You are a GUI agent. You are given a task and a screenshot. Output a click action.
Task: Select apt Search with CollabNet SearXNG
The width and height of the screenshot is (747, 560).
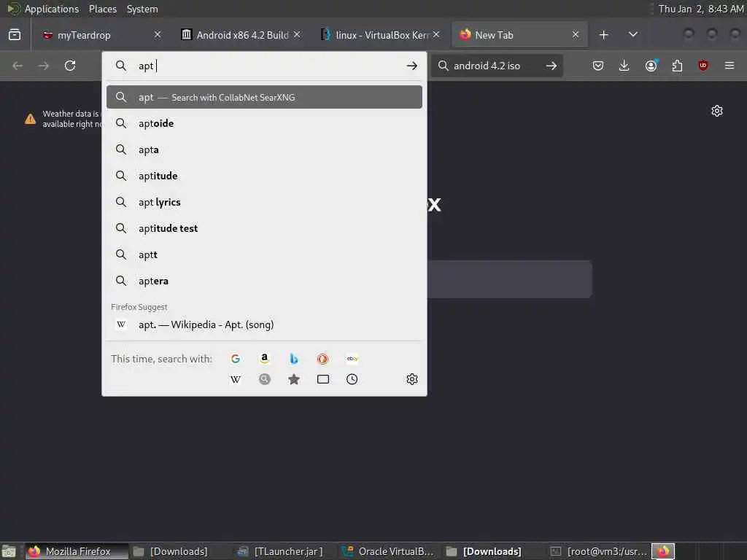[x=264, y=97]
